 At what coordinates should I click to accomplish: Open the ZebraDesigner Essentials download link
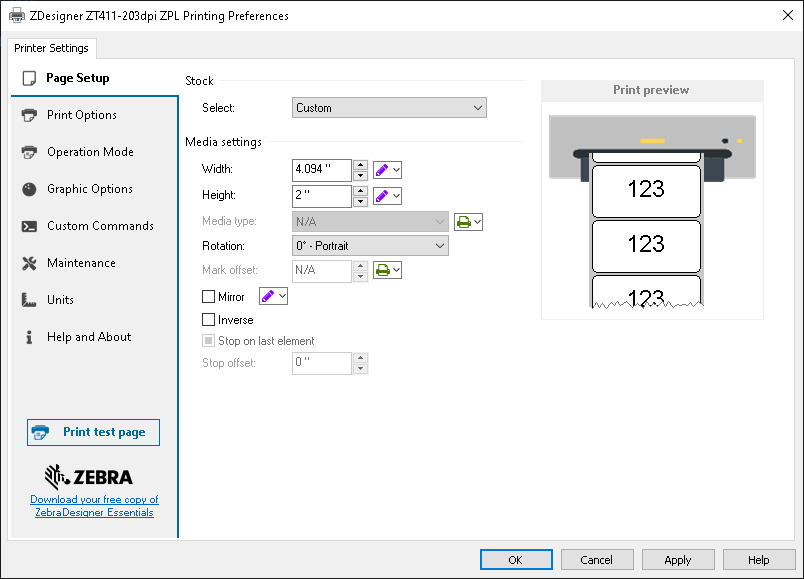[93, 505]
